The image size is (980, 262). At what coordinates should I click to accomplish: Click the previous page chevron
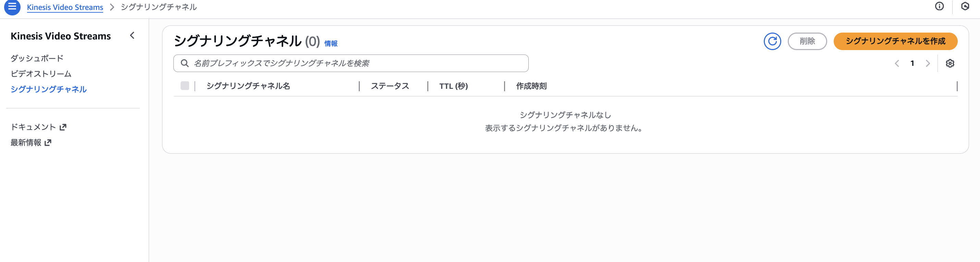coord(897,63)
